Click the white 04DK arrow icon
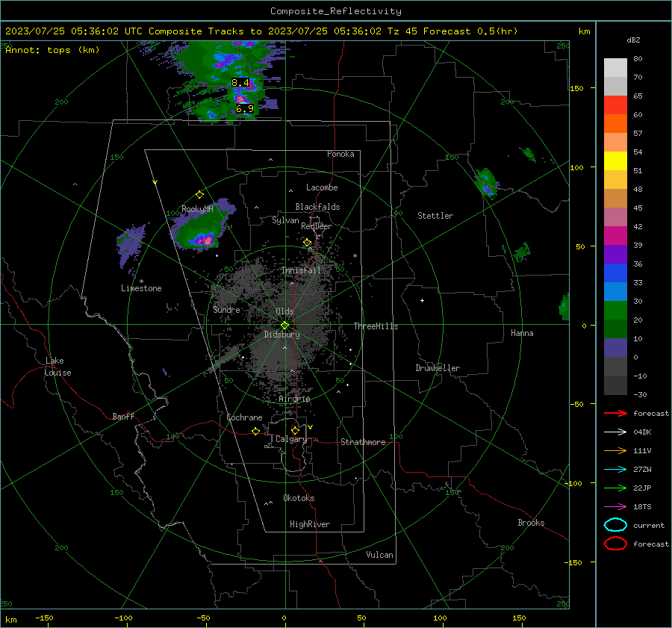 pyautogui.click(x=615, y=432)
